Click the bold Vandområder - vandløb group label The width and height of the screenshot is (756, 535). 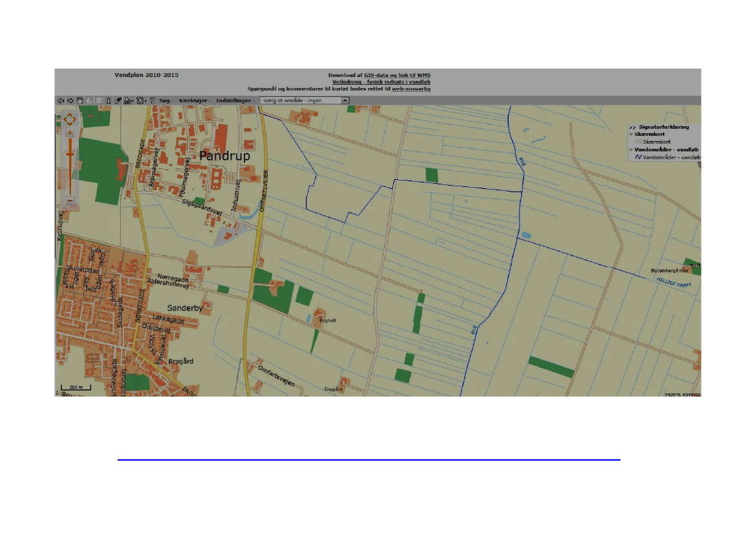tap(666, 149)
